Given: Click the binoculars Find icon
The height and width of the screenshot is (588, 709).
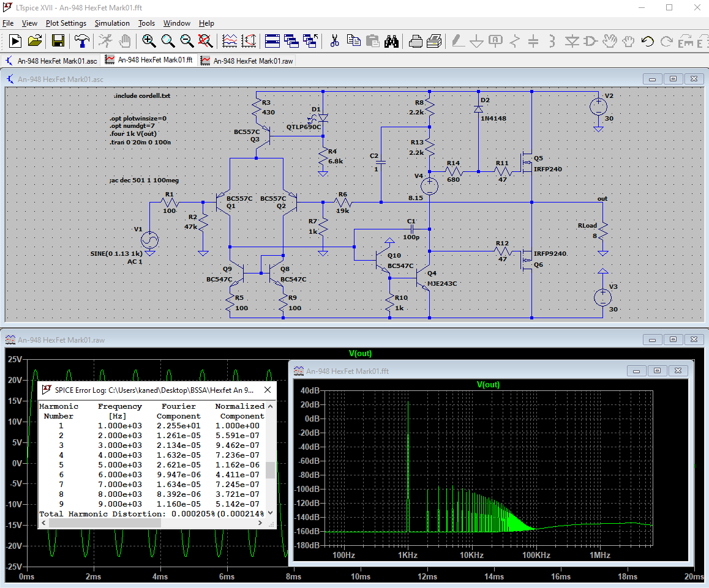Looking at the screenshot, I should 392,41.
